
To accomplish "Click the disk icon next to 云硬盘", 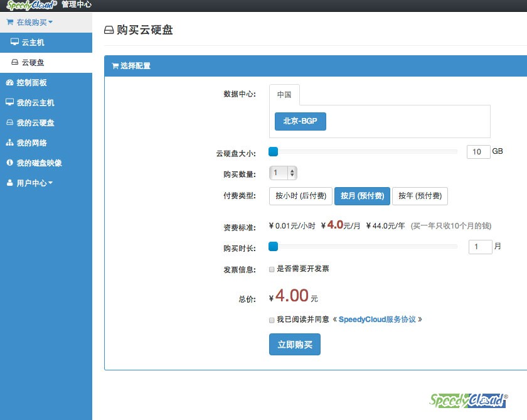I will point(15,62).
